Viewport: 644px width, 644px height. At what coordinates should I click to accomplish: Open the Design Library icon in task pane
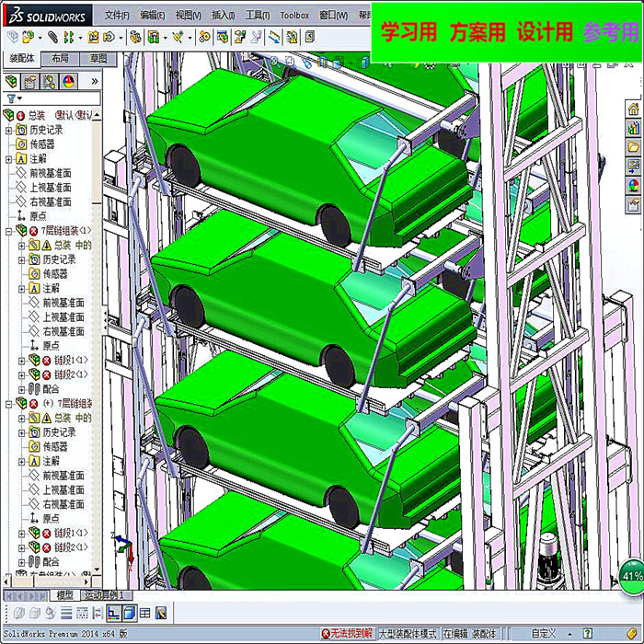coord(633,127)
